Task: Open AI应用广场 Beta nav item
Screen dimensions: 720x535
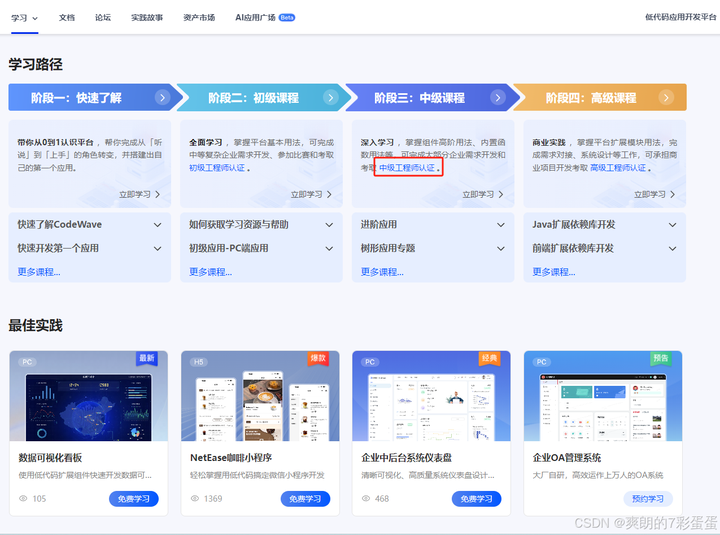Action: click(x=265, y=17)
